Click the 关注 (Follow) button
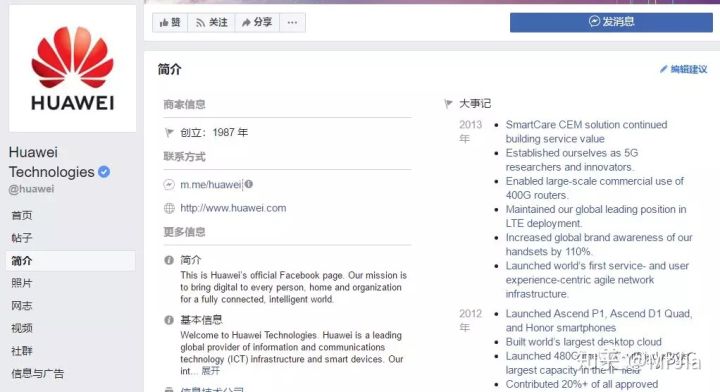Screen dimensions: 720x392 211,22
